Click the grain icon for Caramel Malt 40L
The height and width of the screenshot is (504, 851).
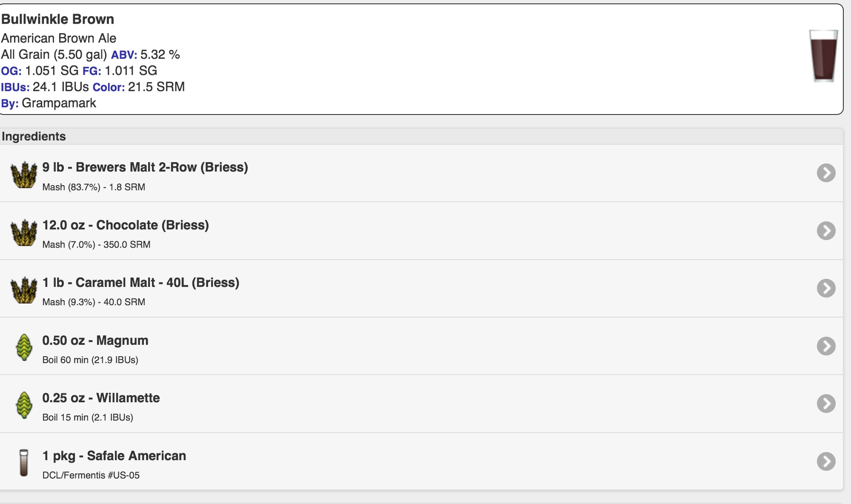coord(24,289)
